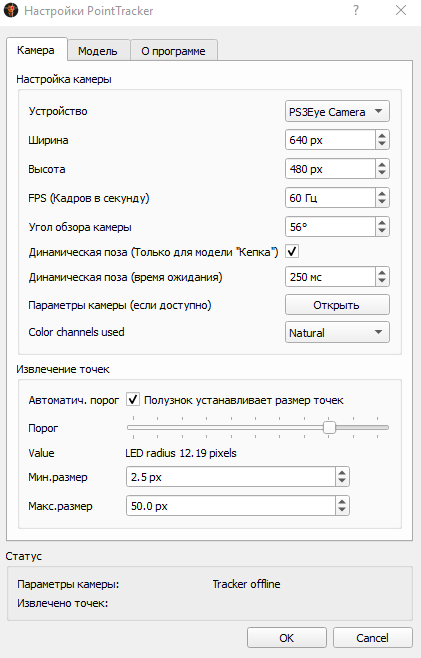Switch to the Модель tab
The width and height of the screenshot is (421, 658).
tap(98, 51)
